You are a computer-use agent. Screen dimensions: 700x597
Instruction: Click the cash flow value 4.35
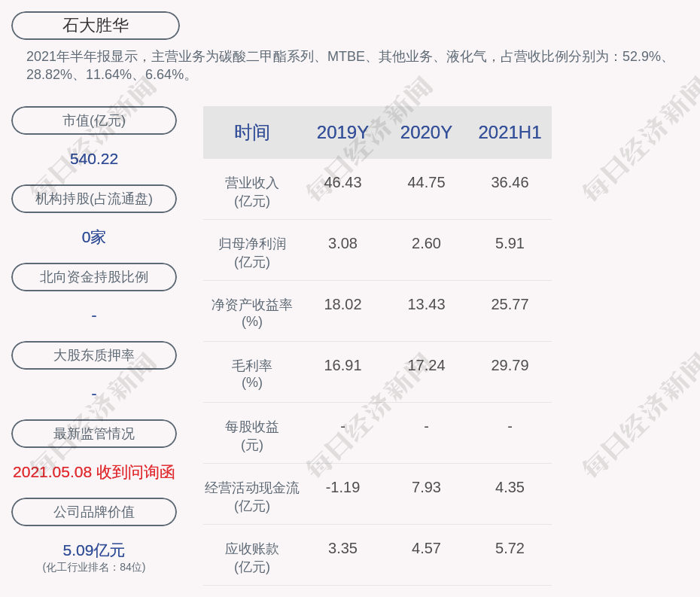pyautogui.click(x=510, y=487)
